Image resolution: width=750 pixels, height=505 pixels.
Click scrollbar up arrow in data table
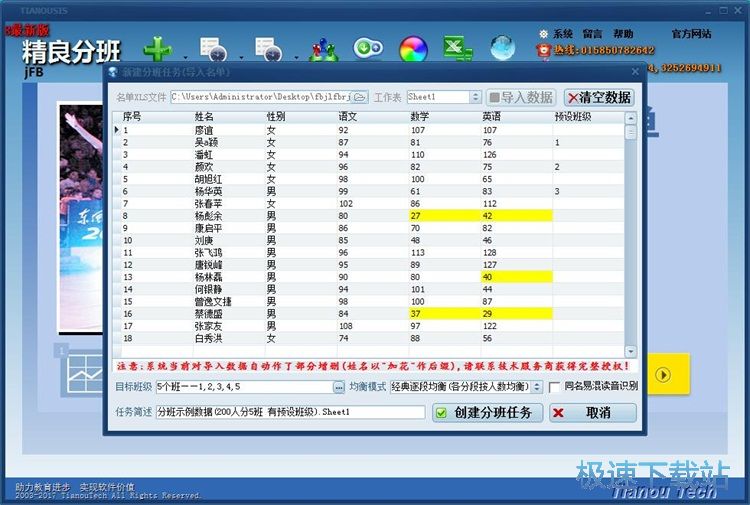click(x=630, y=118)
